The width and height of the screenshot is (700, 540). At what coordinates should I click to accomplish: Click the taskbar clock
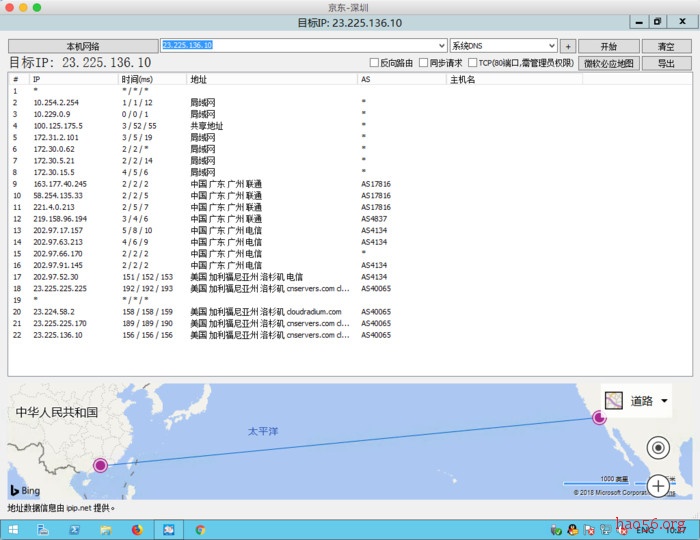[675, 530]
